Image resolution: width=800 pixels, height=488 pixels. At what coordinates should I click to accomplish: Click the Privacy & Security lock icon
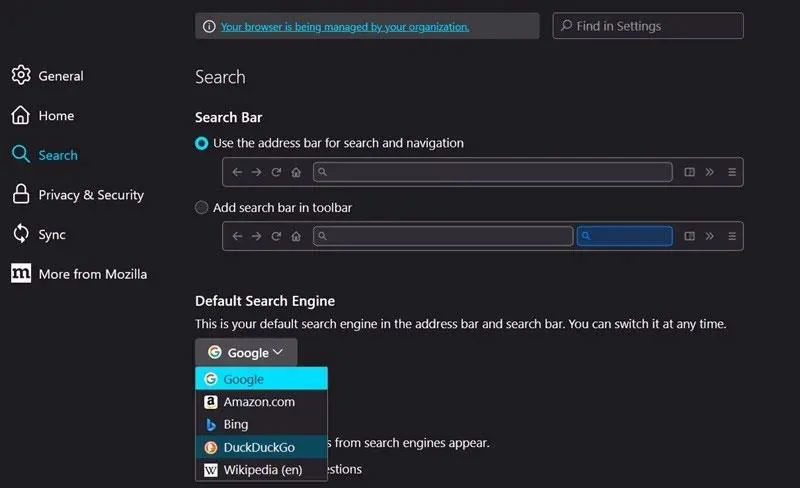click(x=21, y=194)
